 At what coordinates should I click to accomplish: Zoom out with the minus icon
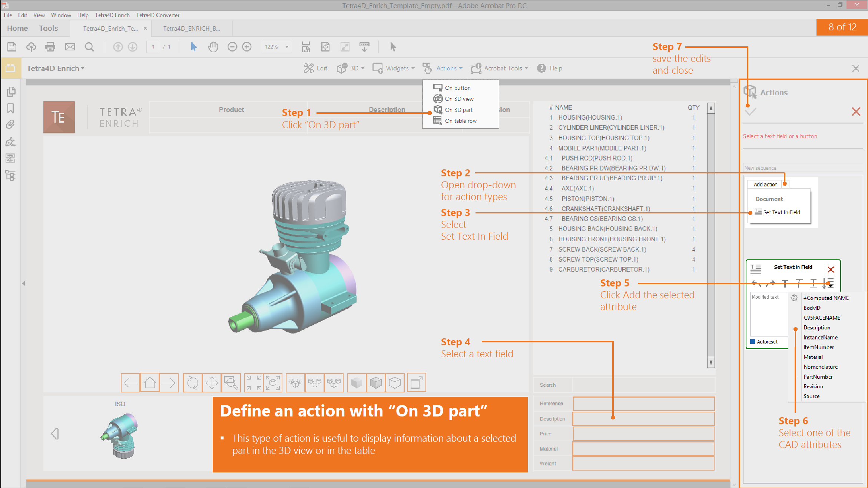coord(232,47)
